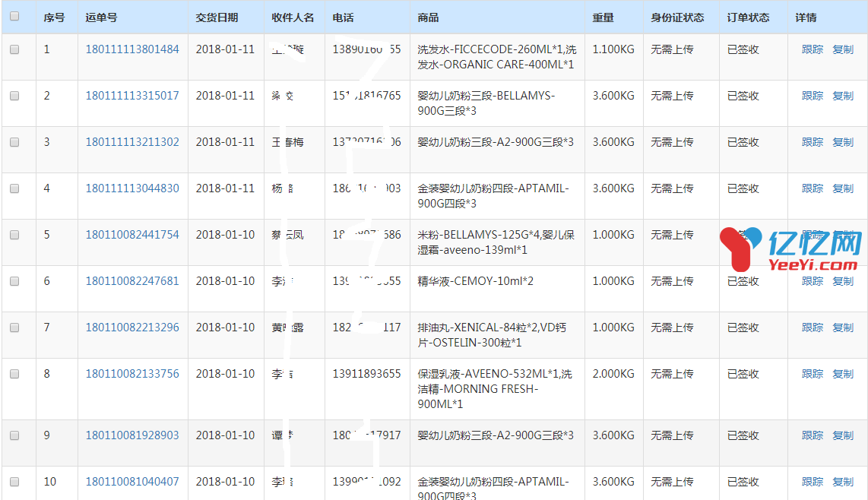Click phone number 13911893655
The width and height of the screenshot is (868, 500).
coord(366,374)
